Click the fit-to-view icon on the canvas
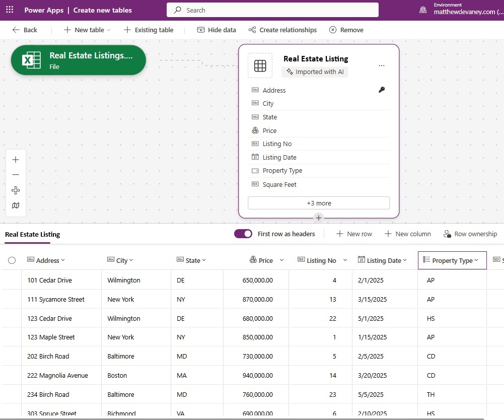The width and height of the screenshot is (504, 420). (16, 190)
